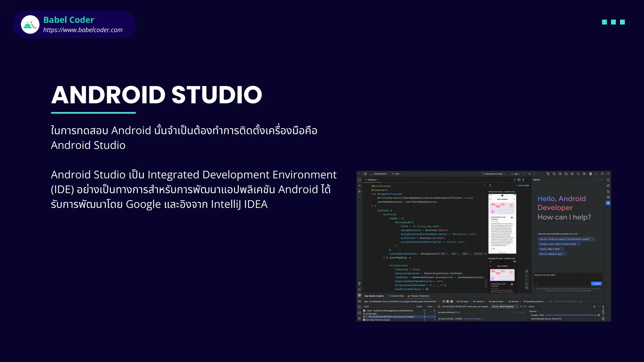Open the Logcat tool window icon
644x362 pixels.
pos(359,301)
